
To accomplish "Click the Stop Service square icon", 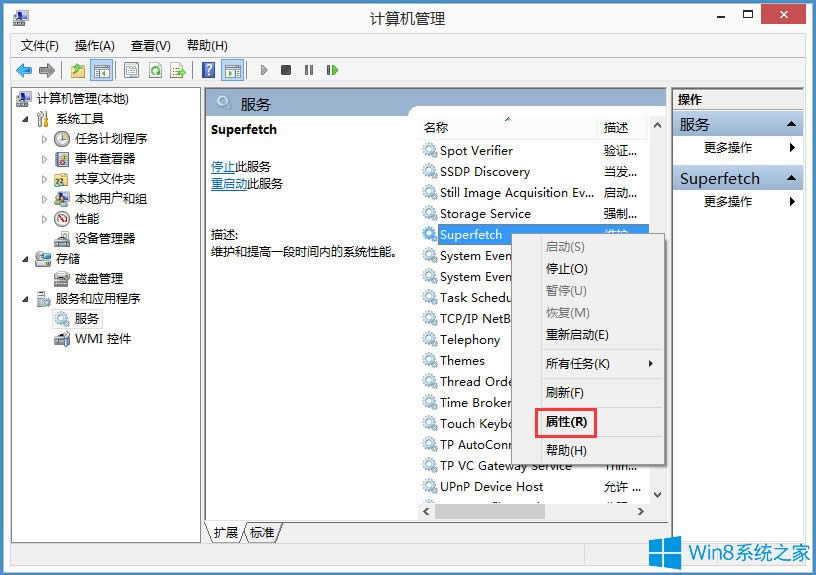I will click(x=286, y=70).
